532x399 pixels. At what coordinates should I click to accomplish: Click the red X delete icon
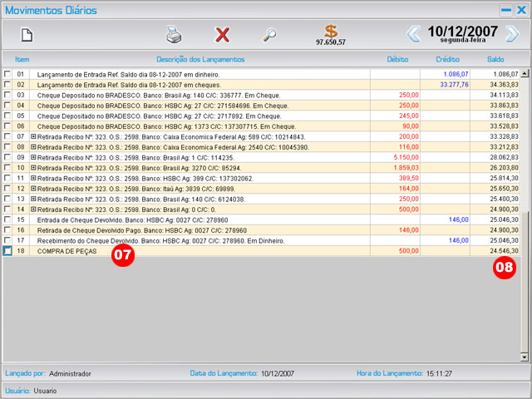click(x=222, y=35)
